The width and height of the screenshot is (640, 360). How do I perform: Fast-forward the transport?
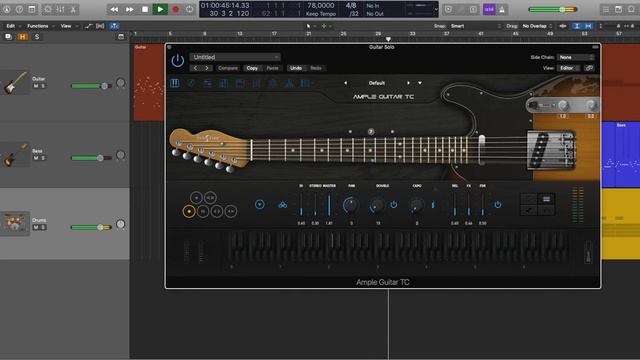coord(129,9)
